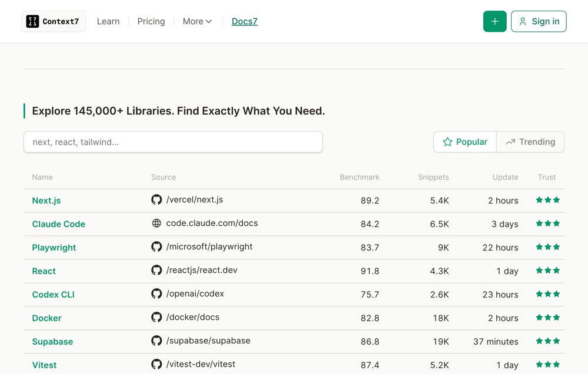This screenshot has height=374, width=588.
Task: Click GitHub icon beside /microsoft/playwright
Action: point(156,246)
